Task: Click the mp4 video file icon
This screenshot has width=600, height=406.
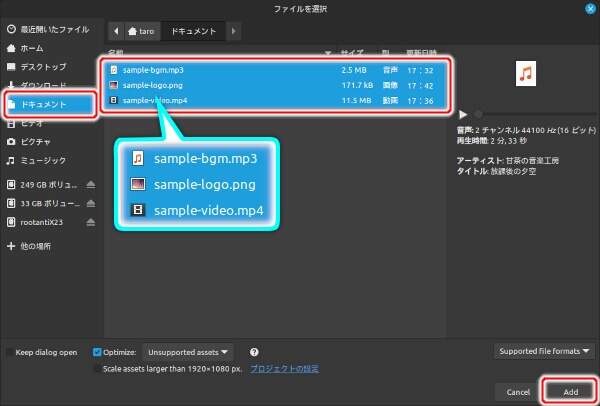Action: tap(114, 100)
